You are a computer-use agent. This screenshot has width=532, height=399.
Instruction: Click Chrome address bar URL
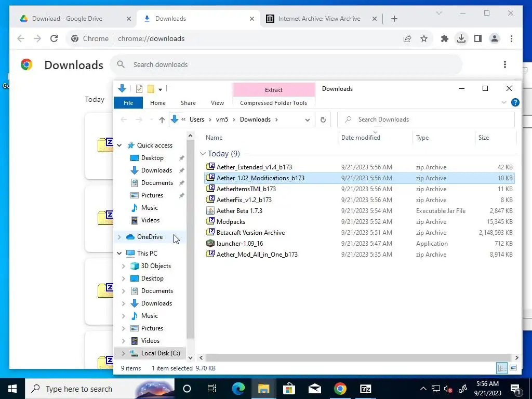click(151, 38)
